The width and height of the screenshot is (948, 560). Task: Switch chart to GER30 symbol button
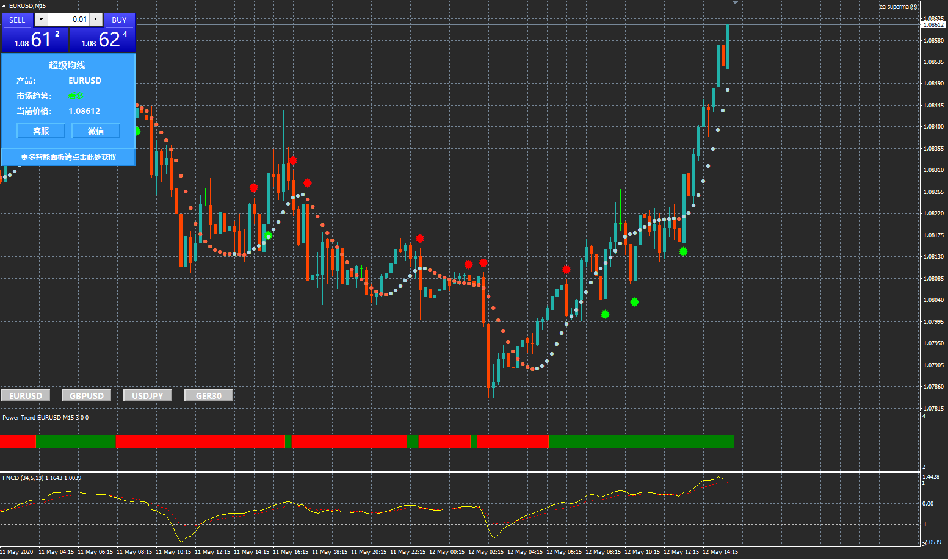tap(209, 395)
